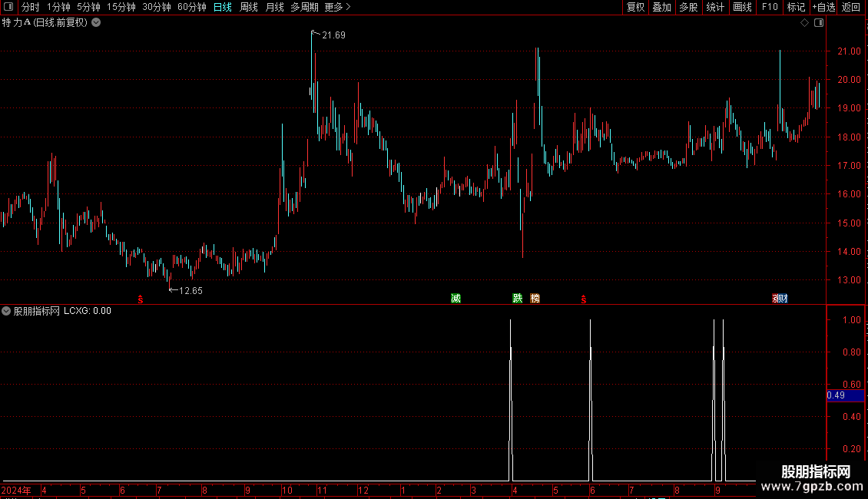Screen dimensions: 868x499
Task: Click the 统计 statistics button
Action: (715, 7)
